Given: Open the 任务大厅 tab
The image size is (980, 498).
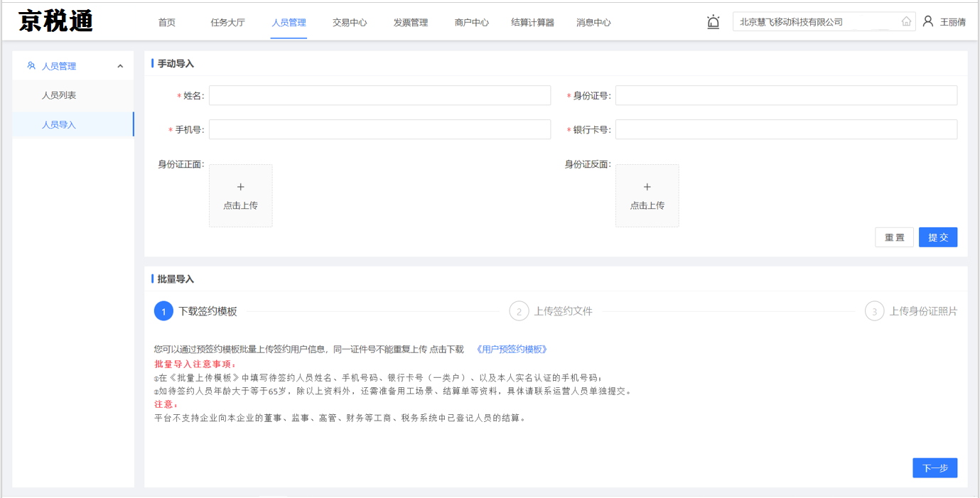Looking at the screenshot, I should tap(227, 23).
